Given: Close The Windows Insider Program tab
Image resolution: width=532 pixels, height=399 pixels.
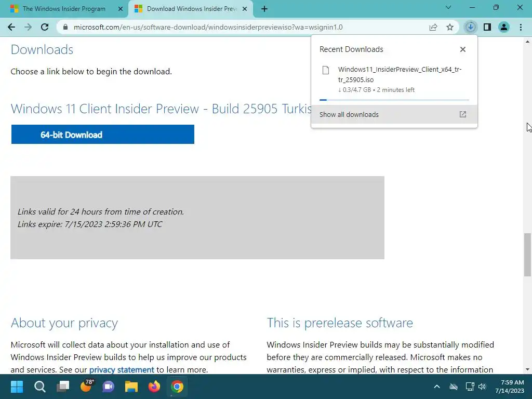Looking at the screenshot, I should (x=121, y=9).
